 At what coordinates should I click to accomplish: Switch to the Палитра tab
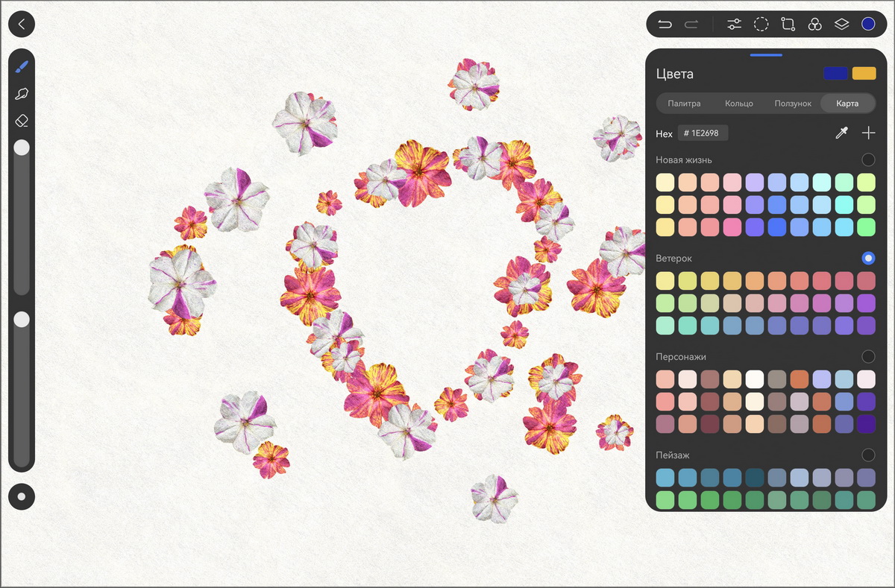(684, 103)
